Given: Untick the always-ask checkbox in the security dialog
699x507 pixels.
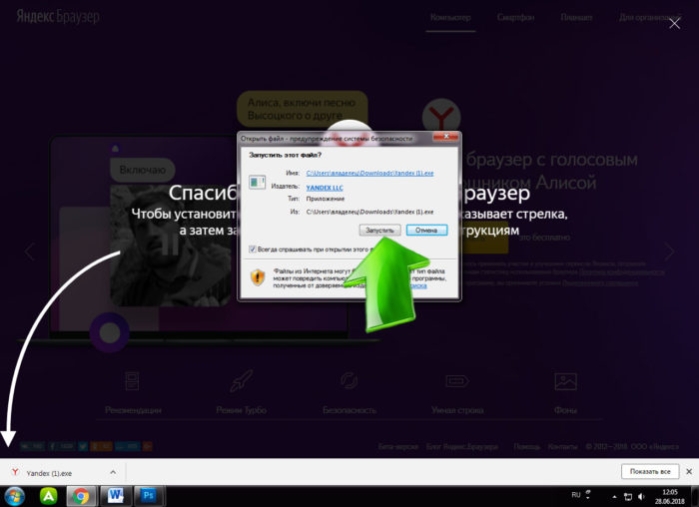Looking at the screenshot, I should pos(252,249).
